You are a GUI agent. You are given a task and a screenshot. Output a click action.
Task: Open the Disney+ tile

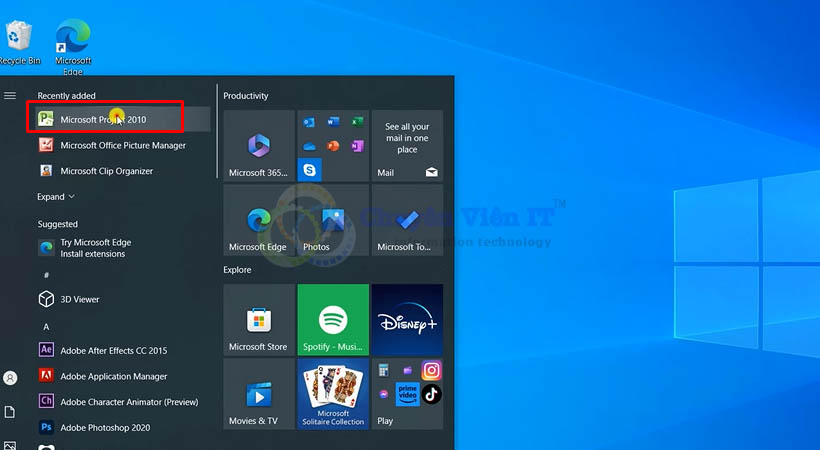[407, 320]
